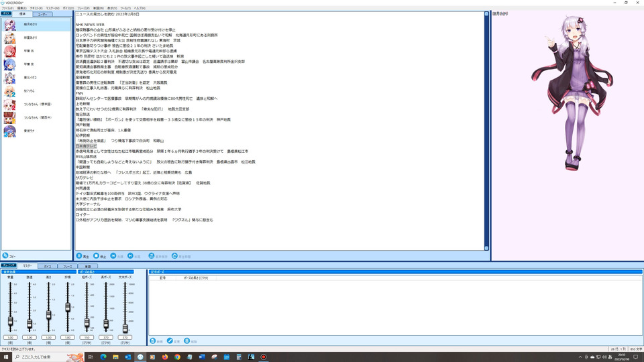This screenshot has height=362, width=644.
Task: Click 削除 icon in 記号ポーズ panel
Action: pos(187,341)
